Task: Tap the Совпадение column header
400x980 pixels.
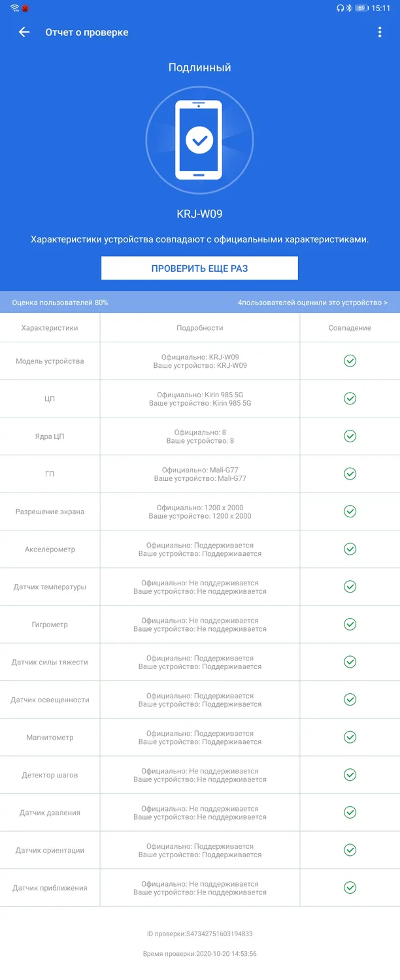Action: pos(350,328)
